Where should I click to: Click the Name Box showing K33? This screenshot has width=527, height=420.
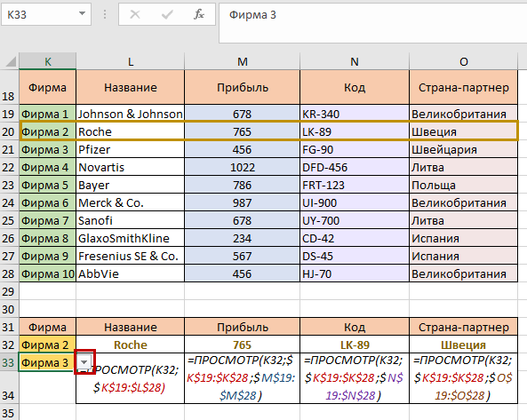click(x=46, y=14)
